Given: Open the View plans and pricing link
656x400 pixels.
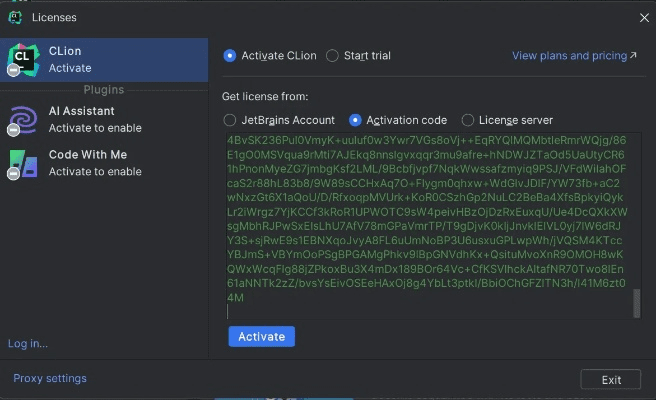Looking at the screenshot, I should tap(573, 56).
